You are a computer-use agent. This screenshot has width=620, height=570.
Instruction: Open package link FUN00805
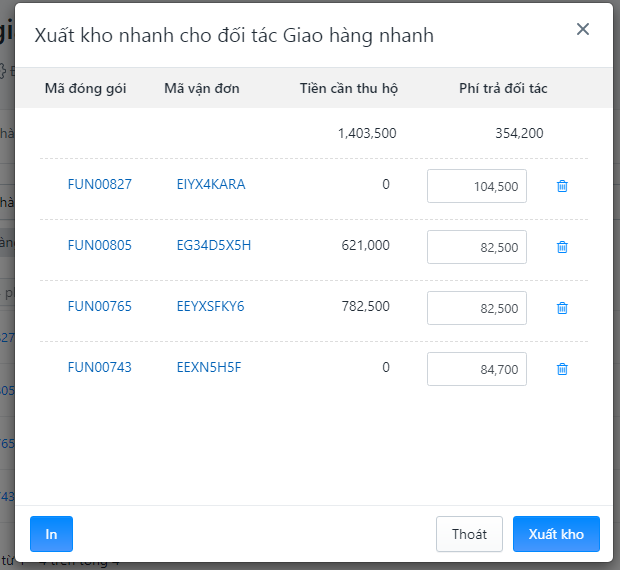100,245
